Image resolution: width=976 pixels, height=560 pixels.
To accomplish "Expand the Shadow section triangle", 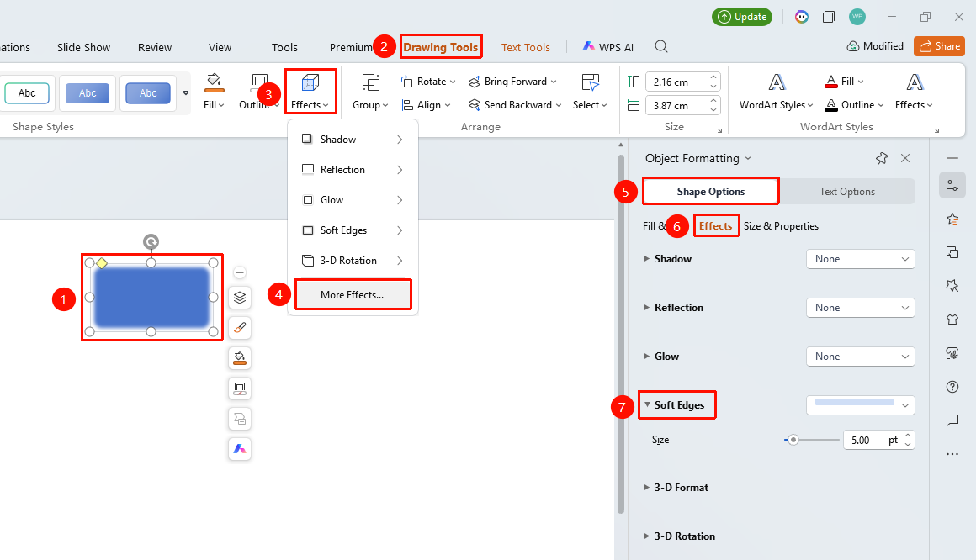I will point(647,259).
